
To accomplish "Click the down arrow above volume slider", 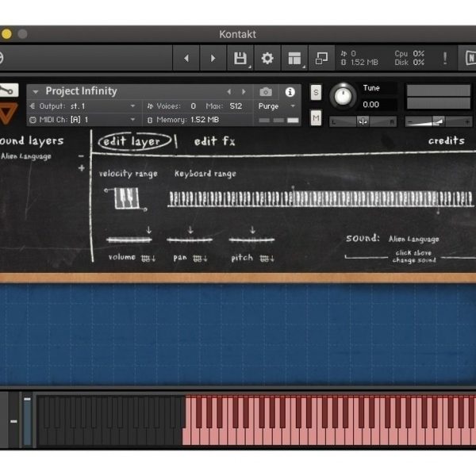I will point(149,230).
